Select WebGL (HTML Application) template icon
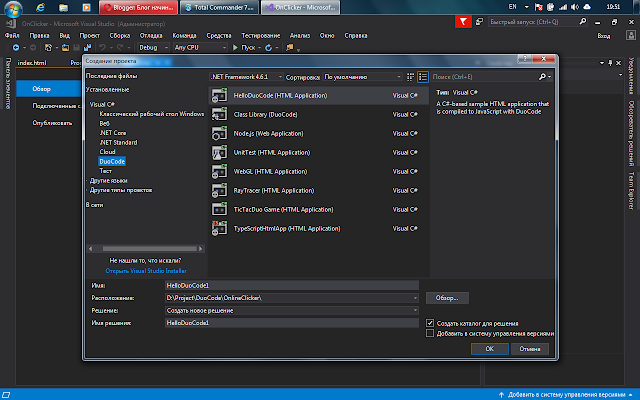640x400 pixels. pyautogui.click(x=219, y=171)
